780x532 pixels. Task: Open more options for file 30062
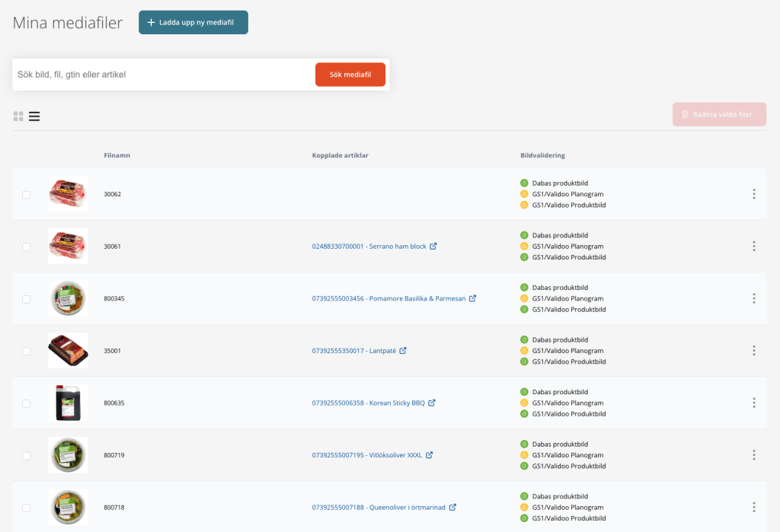coord(753,194)
